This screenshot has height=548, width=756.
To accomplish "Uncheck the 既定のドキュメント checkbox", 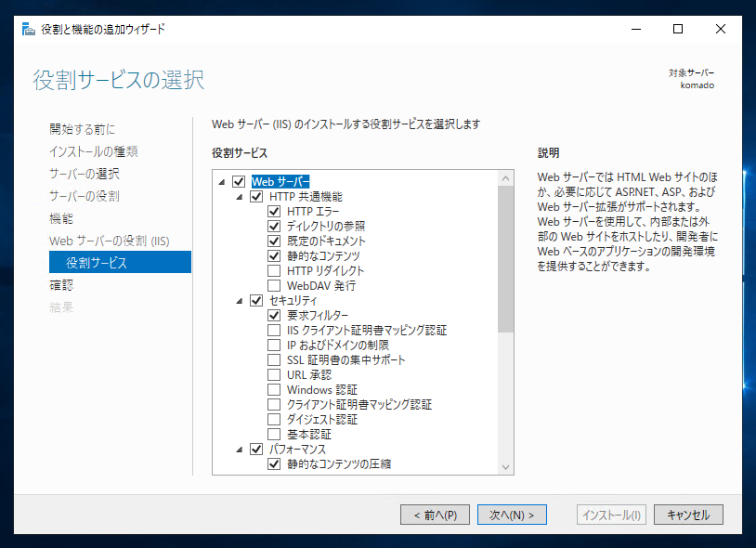I will 274,241.
